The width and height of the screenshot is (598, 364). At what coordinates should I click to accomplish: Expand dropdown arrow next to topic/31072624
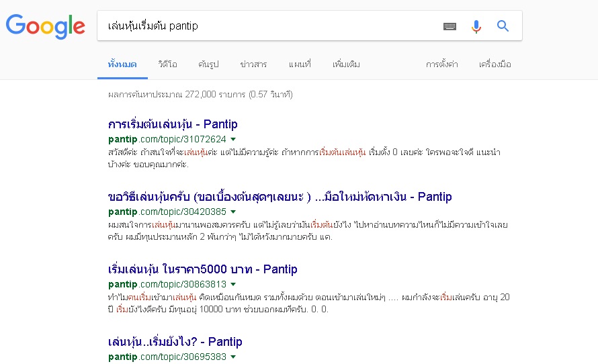(233, 139)
